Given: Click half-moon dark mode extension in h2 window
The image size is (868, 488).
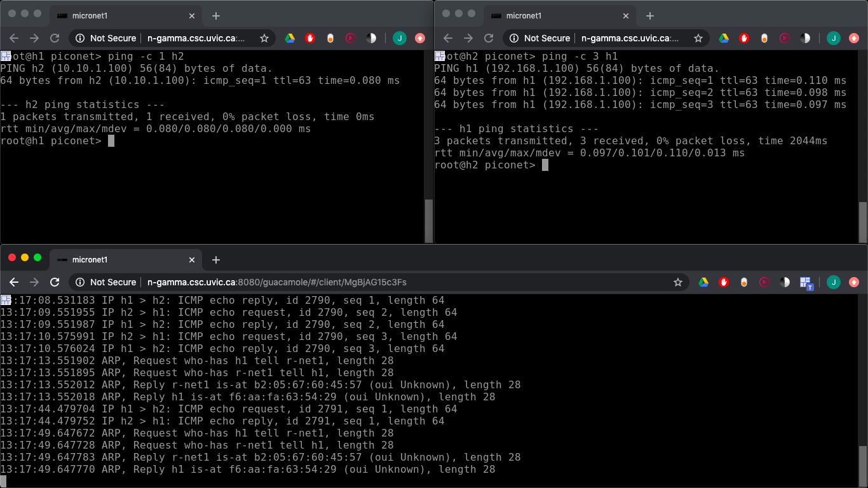Looking at the screenshot, I should [805, 38].
